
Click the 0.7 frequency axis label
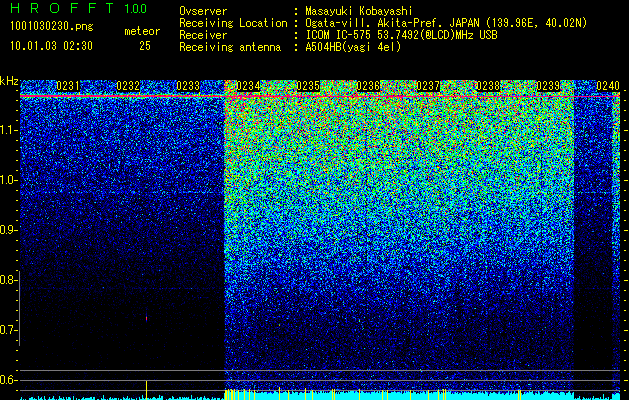(x=8, y=330)
